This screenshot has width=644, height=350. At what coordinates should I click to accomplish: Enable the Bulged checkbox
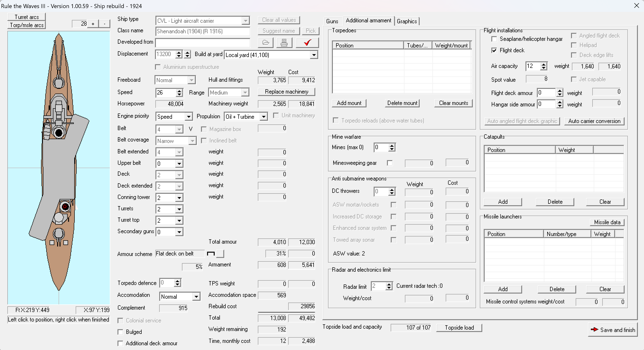pyautogui.click(x=120, y=332)
